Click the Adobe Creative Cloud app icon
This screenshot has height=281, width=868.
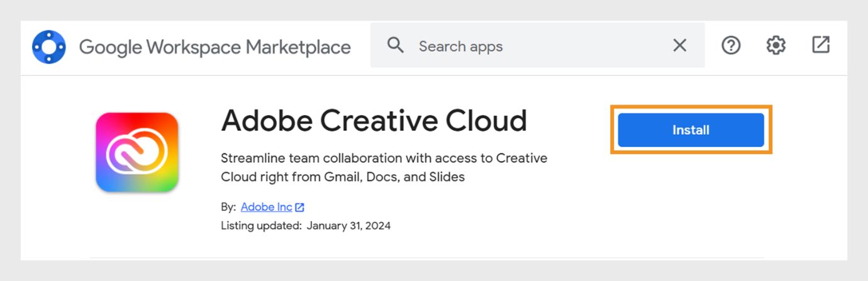pyautogui.click(x=137, y=152)
